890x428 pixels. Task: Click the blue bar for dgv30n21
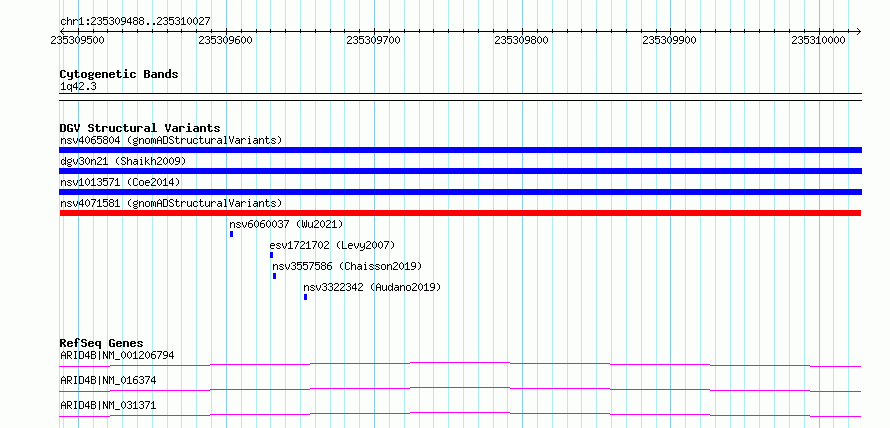460,171
